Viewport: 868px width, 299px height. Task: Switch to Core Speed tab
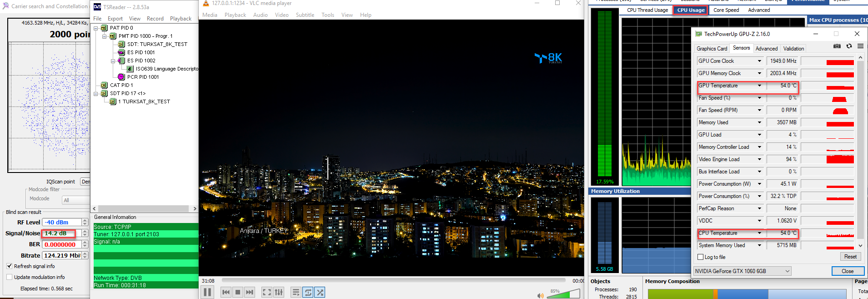[726, 10]
